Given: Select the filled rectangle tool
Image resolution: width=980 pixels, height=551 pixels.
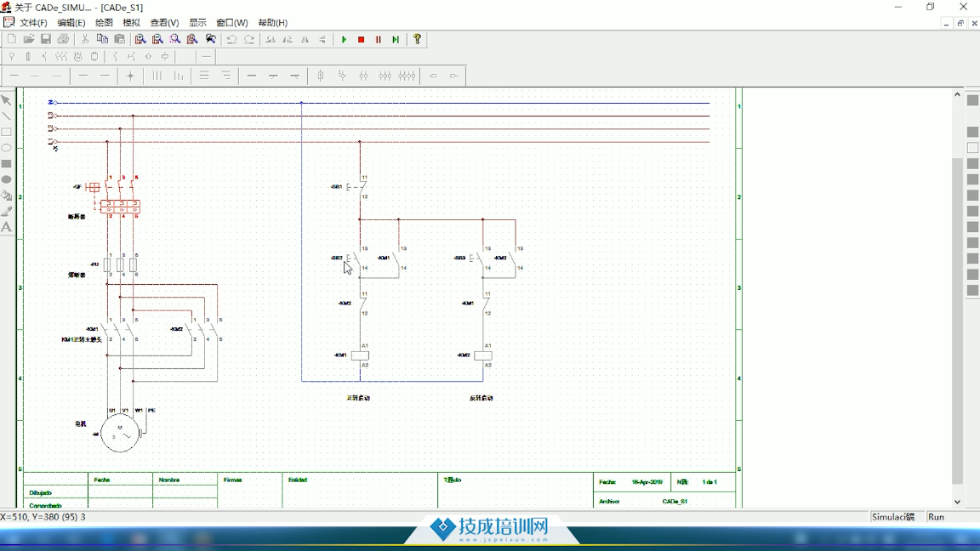Looking at the screenshot, I should pyautogui.click(x=6, y=163).
